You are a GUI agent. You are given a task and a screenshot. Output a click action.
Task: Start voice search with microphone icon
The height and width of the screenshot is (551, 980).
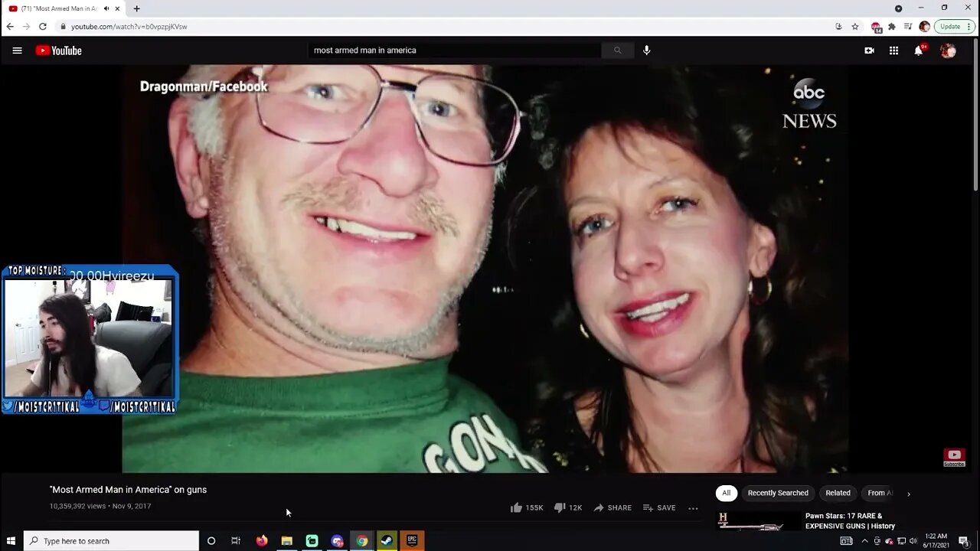(x=646, y=51)
